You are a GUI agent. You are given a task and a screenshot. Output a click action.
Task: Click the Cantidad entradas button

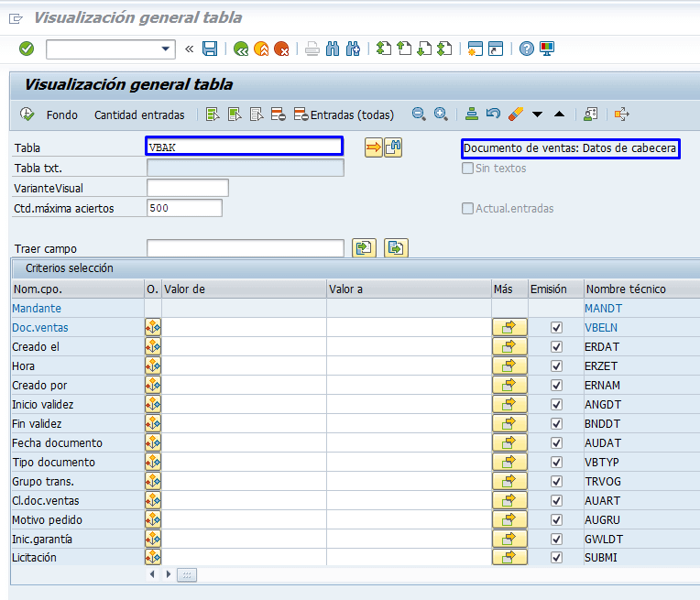pos(139,115)
